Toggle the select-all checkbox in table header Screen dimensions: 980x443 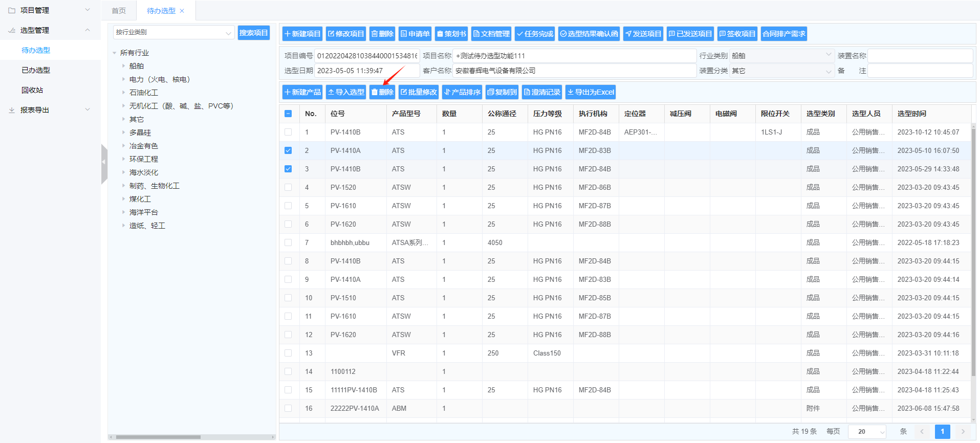(288, 114)
